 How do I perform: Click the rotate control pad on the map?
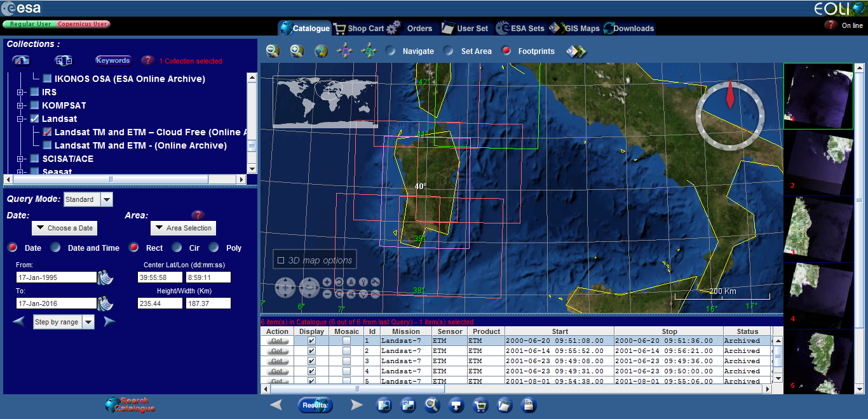click(309, 288)
